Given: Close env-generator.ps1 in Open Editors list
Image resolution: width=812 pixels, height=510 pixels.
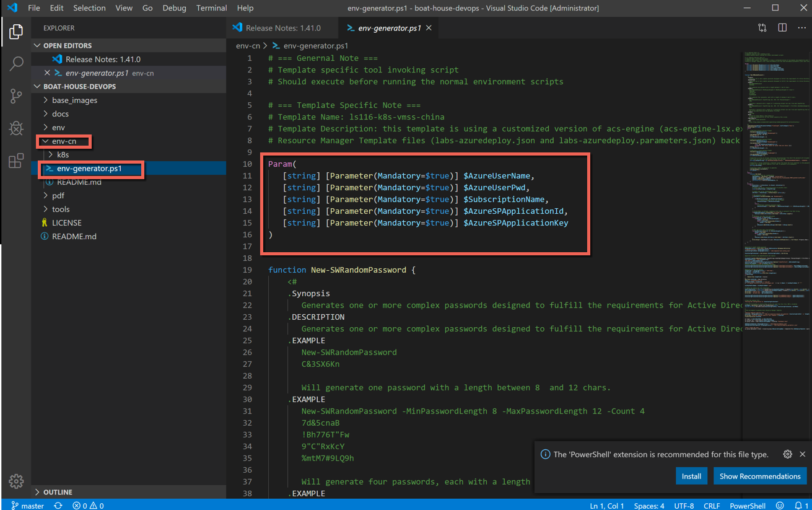Looking at the screenshot, I should [47, 73].
